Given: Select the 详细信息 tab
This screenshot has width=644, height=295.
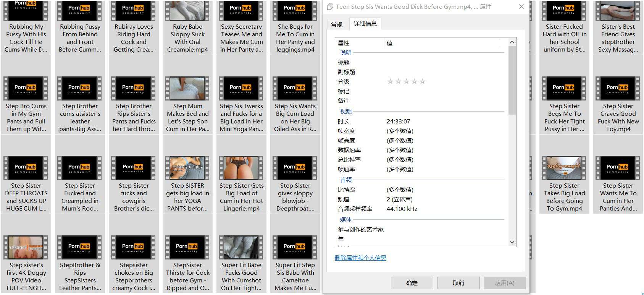Looking at the screenshot, I should [365, 24].
